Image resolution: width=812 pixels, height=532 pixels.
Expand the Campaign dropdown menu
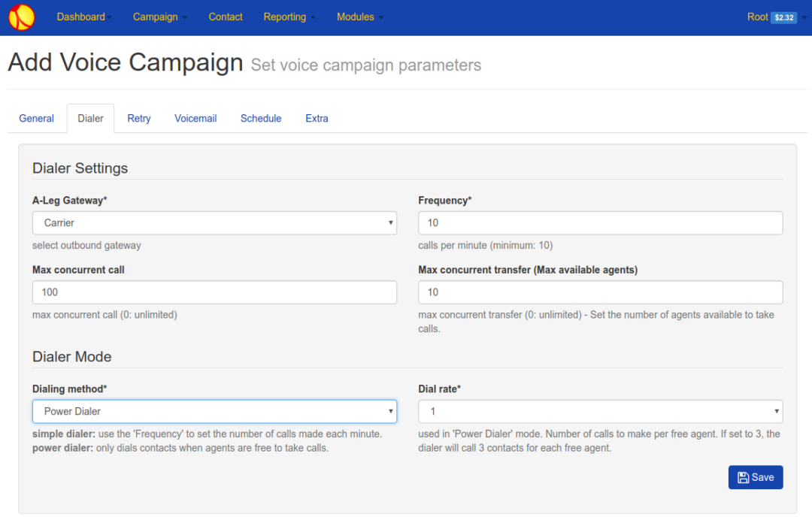pyautogui.click(x=159, y=17)
